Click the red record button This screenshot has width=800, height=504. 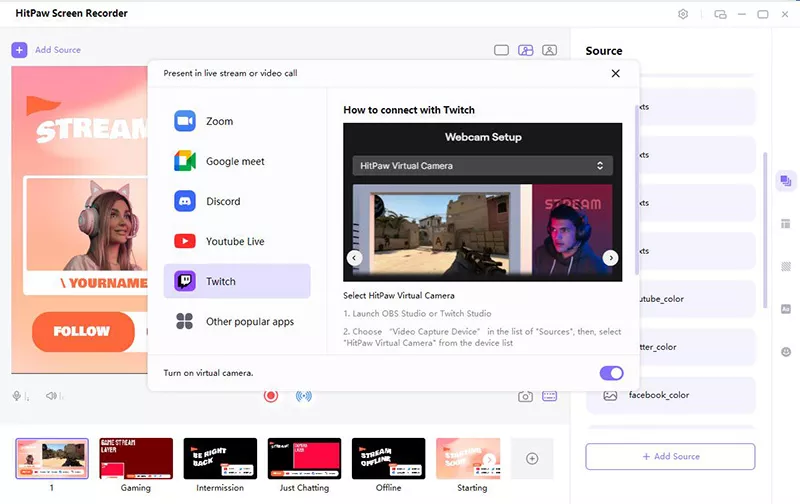click(x=270, y=396)
